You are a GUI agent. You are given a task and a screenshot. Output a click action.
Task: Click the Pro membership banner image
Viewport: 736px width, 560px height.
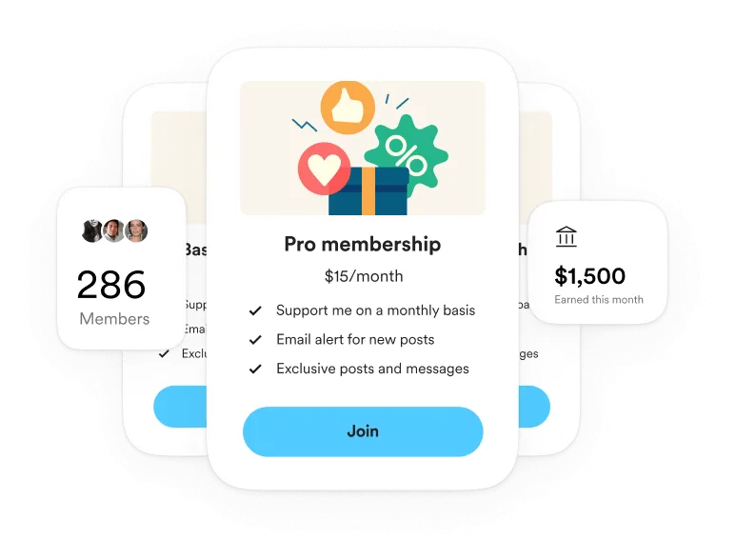[x=363, y=148]
